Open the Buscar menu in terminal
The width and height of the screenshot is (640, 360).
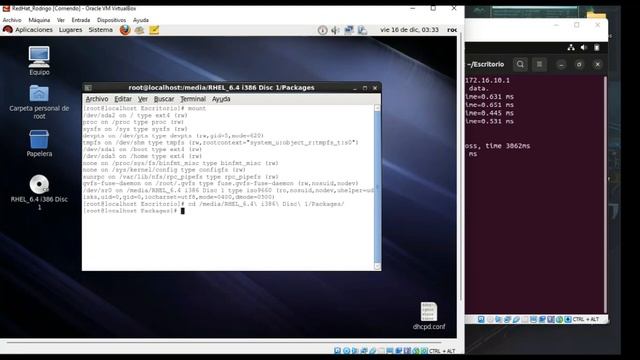(164, 99)
